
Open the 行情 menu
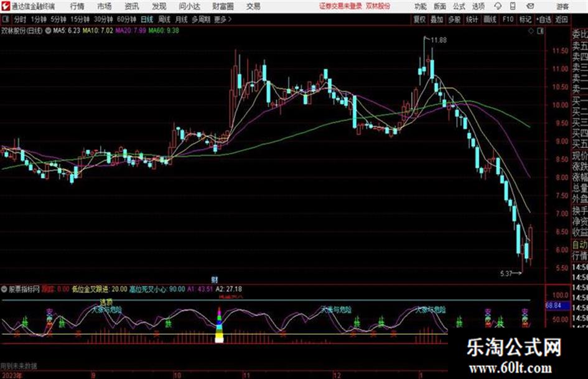coord(77,6)
